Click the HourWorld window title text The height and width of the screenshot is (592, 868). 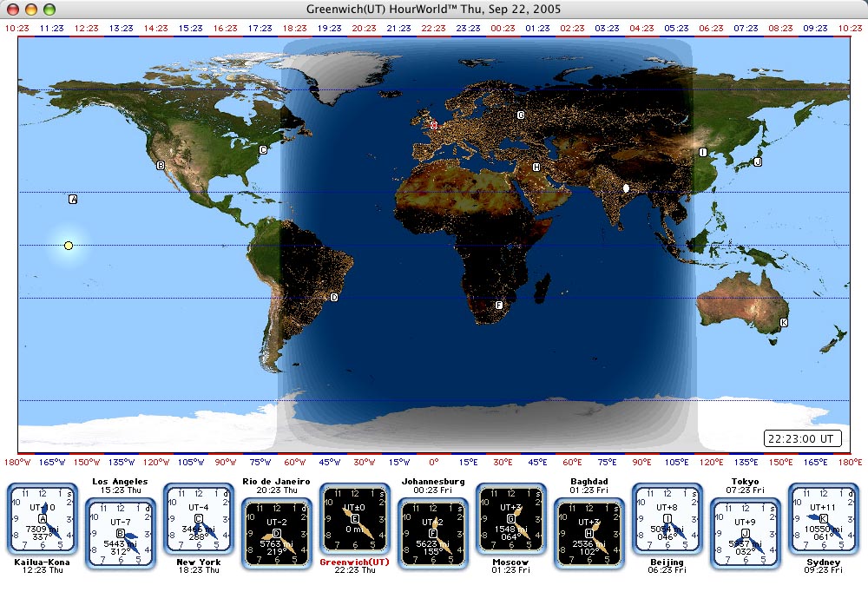coord(433,9)
